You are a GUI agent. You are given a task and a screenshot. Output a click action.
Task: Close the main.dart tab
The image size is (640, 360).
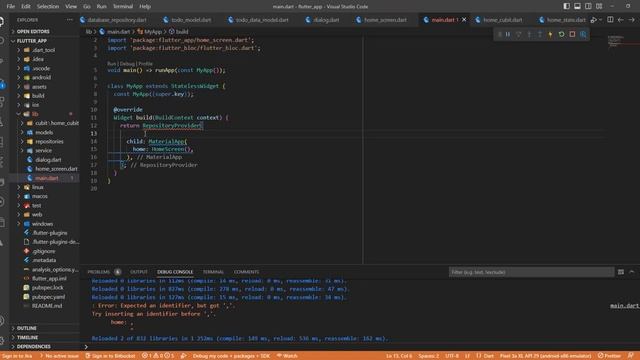[464, 20]
